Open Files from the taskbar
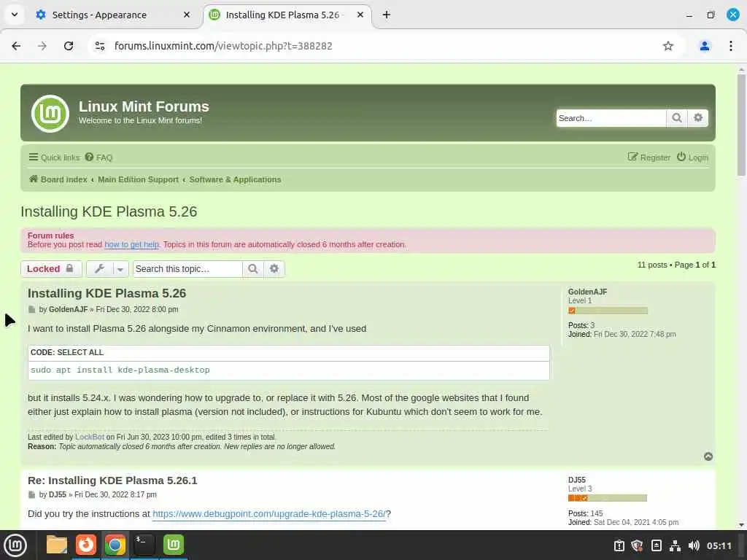This screenshot has height=560, width=747. pos(57,545)
